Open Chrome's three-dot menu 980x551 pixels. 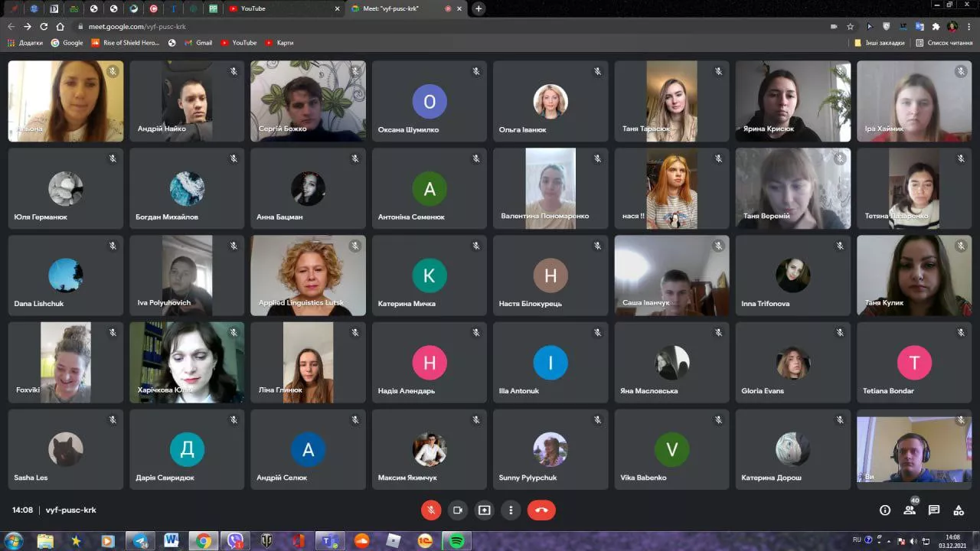(969, 26)
